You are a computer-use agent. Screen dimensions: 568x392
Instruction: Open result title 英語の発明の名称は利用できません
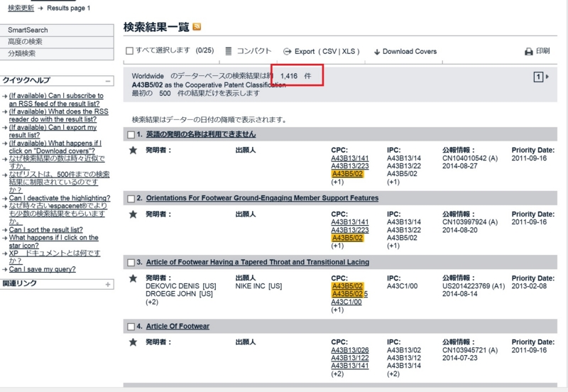coord(201,134)
